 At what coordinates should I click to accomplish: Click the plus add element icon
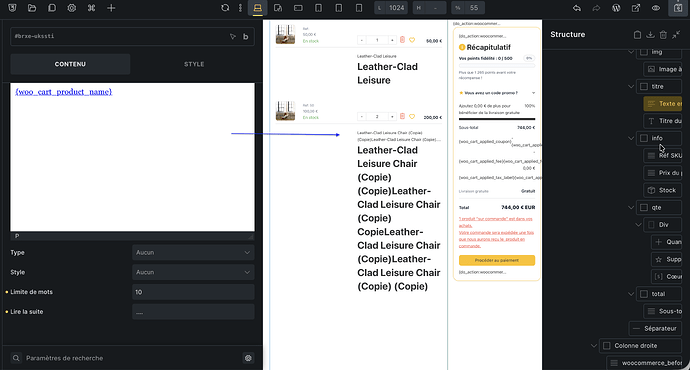click(111, 8)
